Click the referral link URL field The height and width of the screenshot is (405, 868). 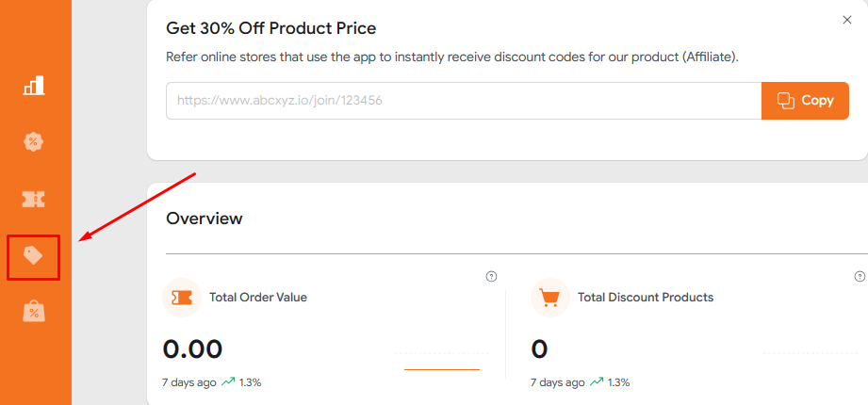pos(463,101)
